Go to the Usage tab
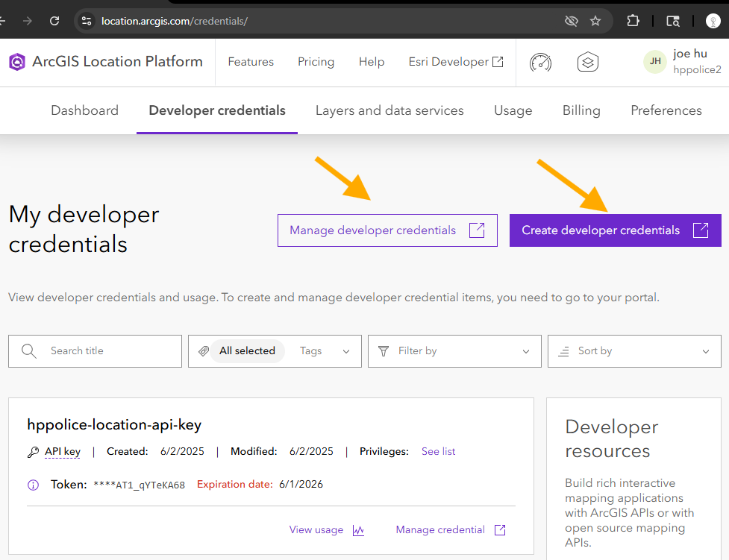The height and width of the screenshot is (560, 729). point(513,110)
